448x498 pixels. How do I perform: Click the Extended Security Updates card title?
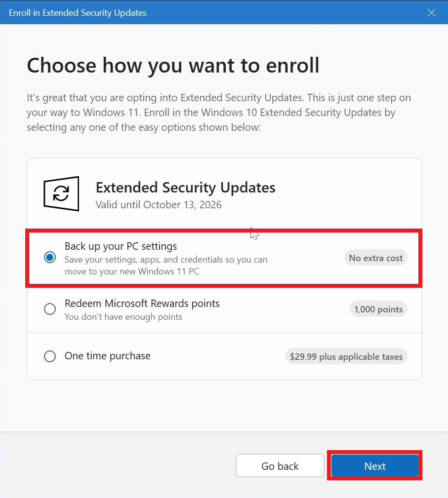(x=185, y=188)
